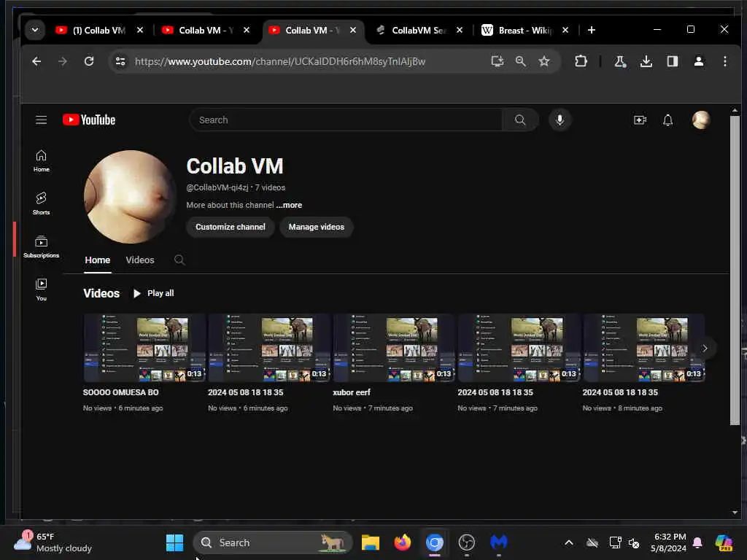Open the channel Videos tab
747x560 pixels.
140,260
